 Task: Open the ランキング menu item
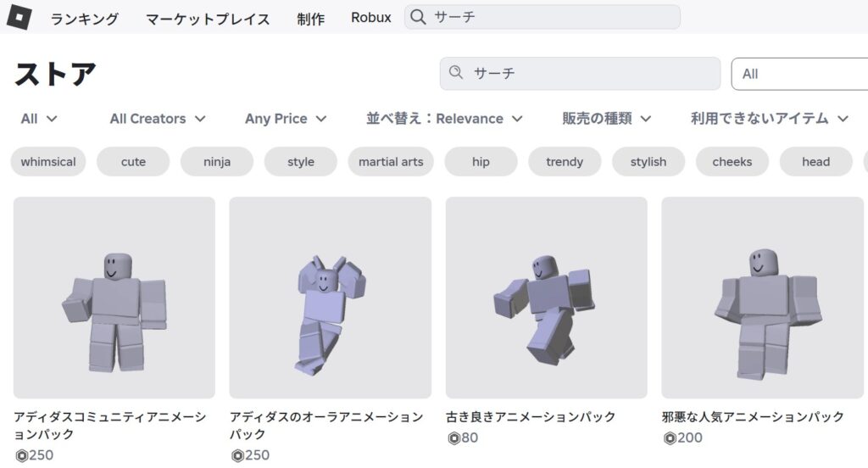[85, 18]
